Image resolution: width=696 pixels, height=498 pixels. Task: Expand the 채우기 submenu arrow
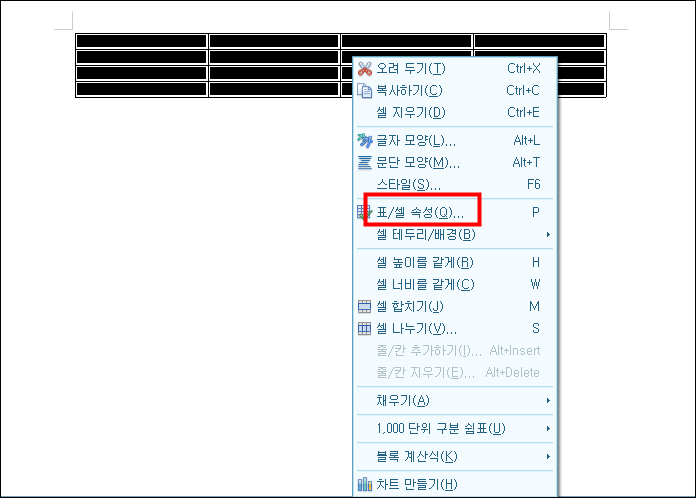tap(549, 401)
